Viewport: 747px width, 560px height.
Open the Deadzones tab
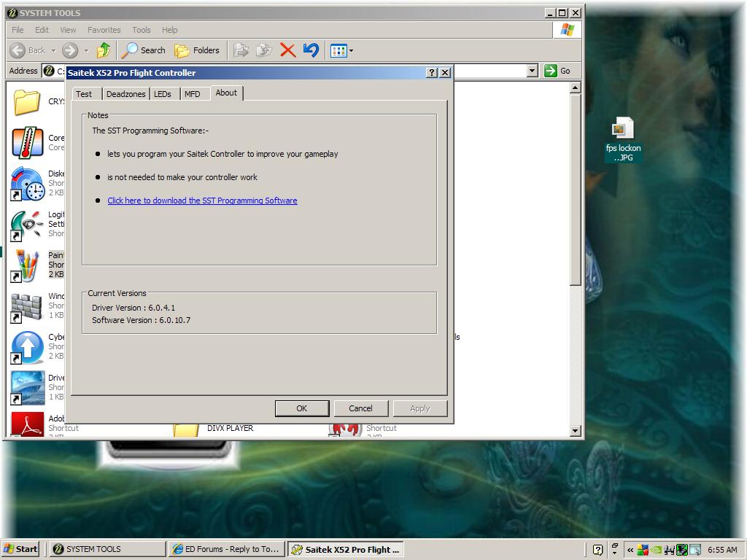click(x=125, y=94)
